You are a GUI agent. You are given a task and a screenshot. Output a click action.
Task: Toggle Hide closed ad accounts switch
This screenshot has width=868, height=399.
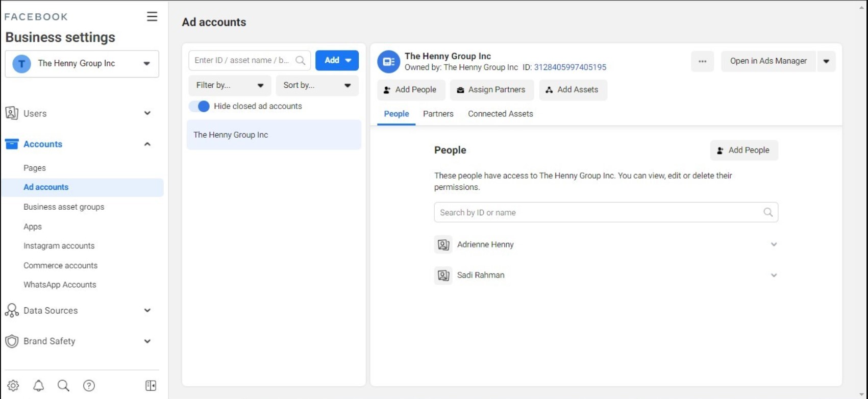coord(200,106)
